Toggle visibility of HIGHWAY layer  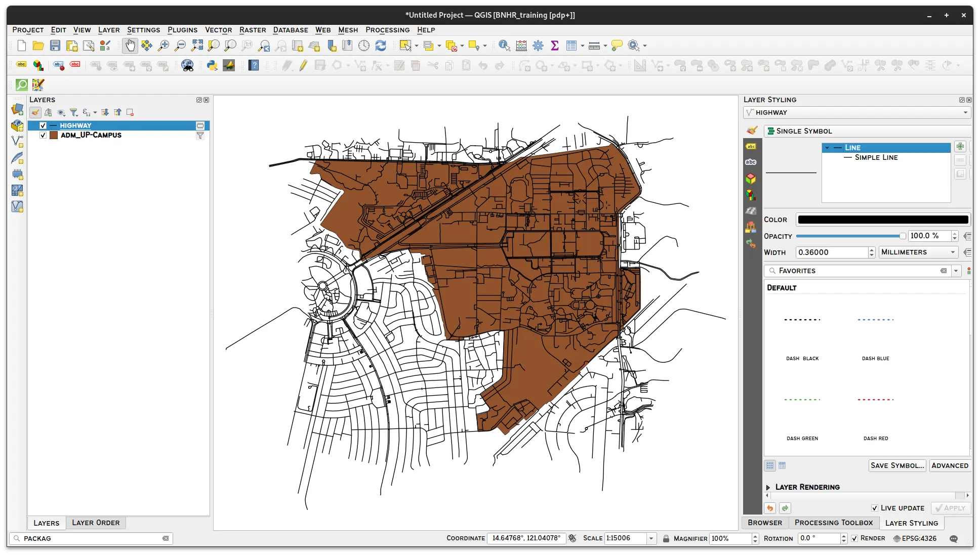(x=43, y=125)
